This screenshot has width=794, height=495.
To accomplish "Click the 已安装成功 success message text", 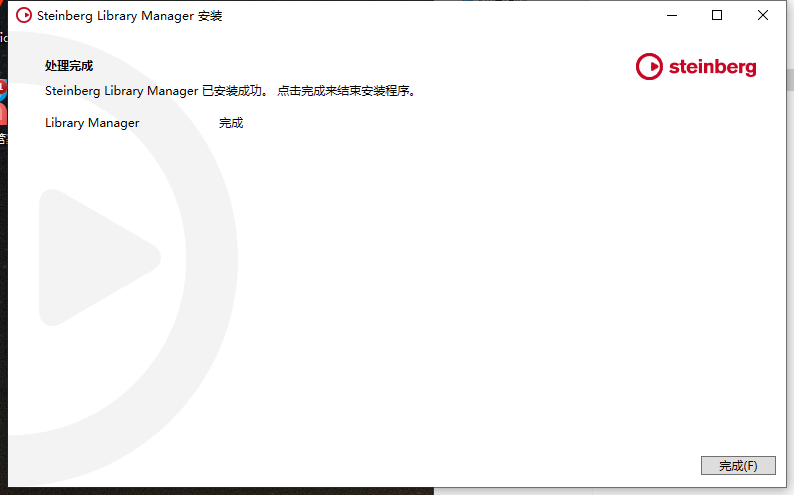I will tap(229, 91).
